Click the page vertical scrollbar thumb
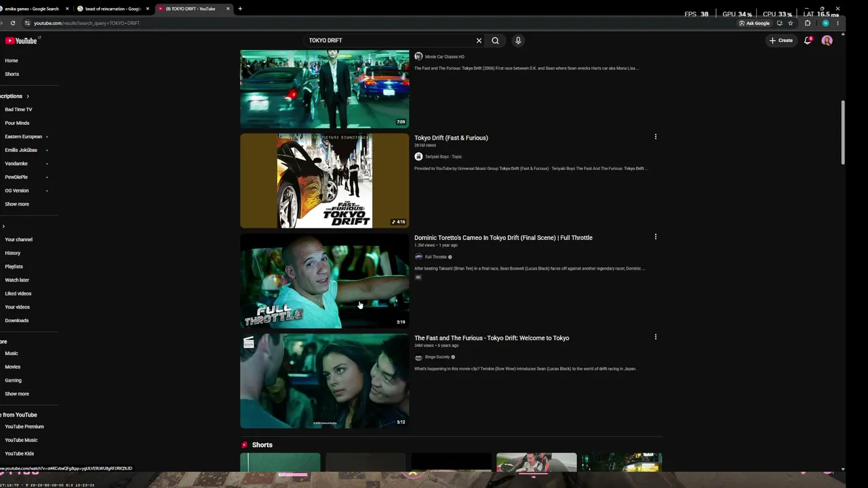 [843, 133]
